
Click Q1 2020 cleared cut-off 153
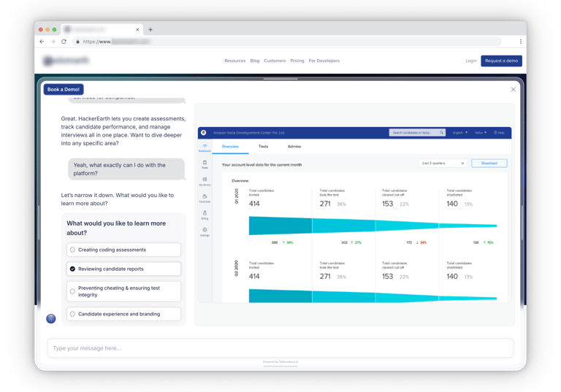tap(387, 204)
